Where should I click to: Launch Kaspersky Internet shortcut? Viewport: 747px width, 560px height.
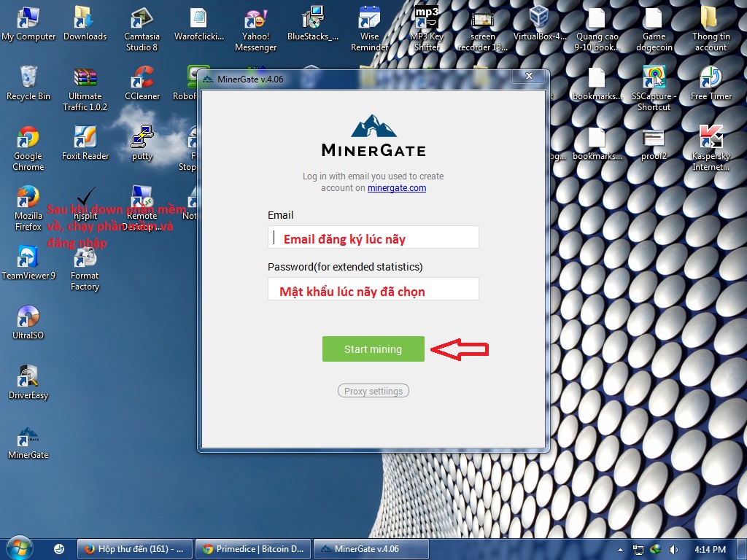pyautogui.click(x=711, y=149)
